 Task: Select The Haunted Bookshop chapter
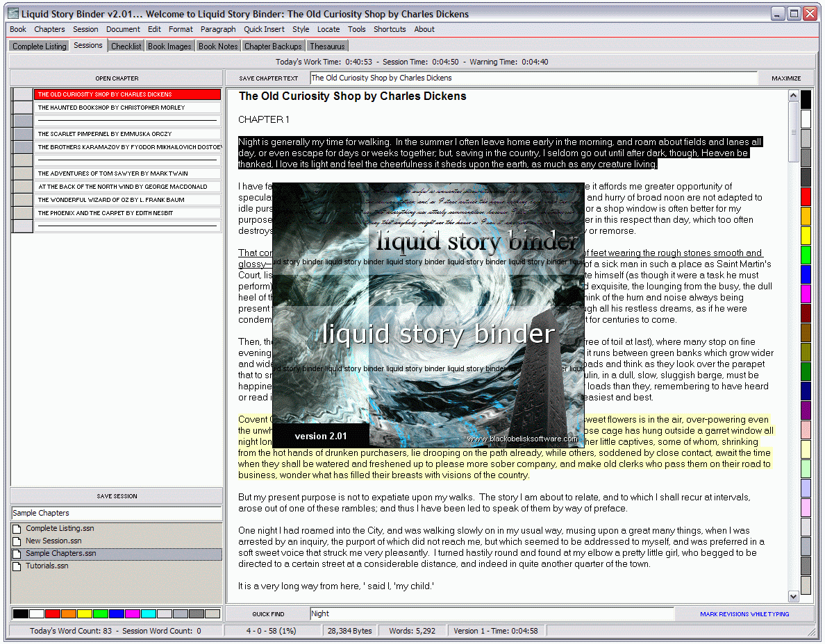coord(127,108)
